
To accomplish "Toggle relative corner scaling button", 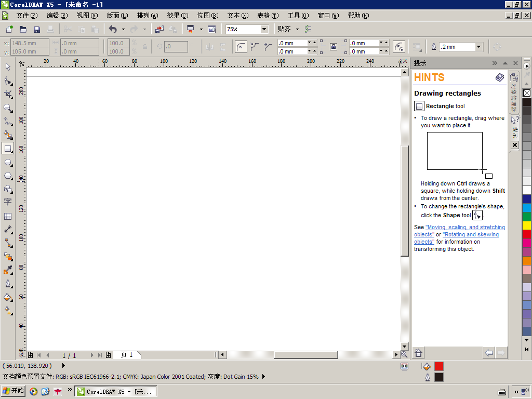I will 398,47.
